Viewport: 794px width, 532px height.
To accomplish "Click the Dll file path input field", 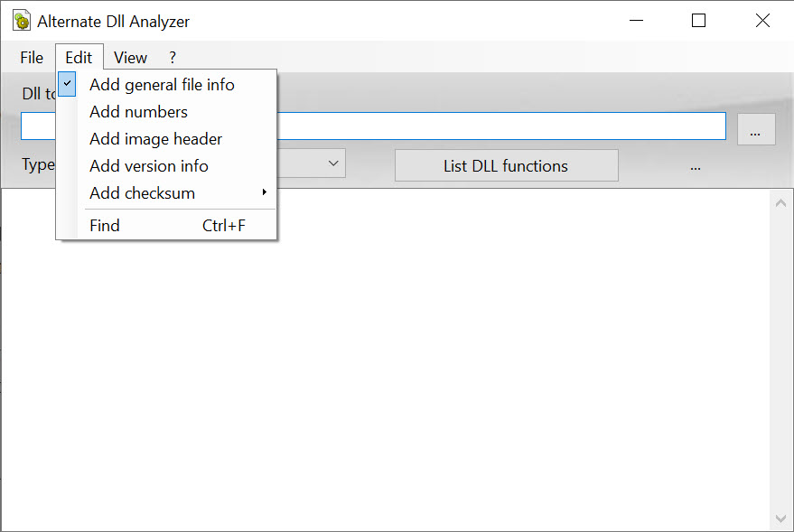I will click(373, 126).
